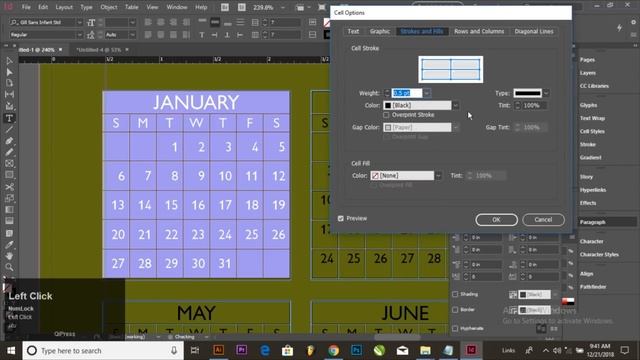Viewport: 640px width, 360px height.
Task: Select the Rectangle tool
Action: pos(9,175)
